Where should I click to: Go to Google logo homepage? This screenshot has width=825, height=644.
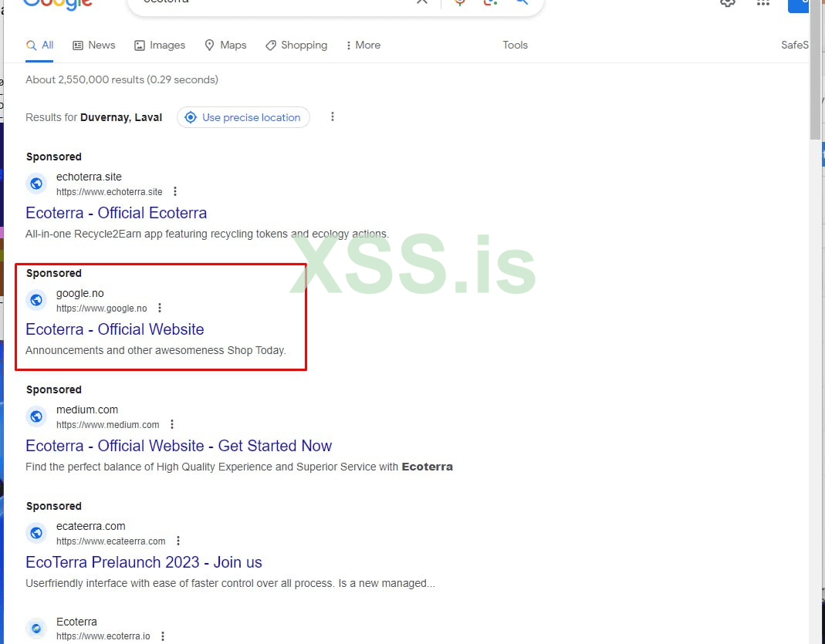(58, 5)
